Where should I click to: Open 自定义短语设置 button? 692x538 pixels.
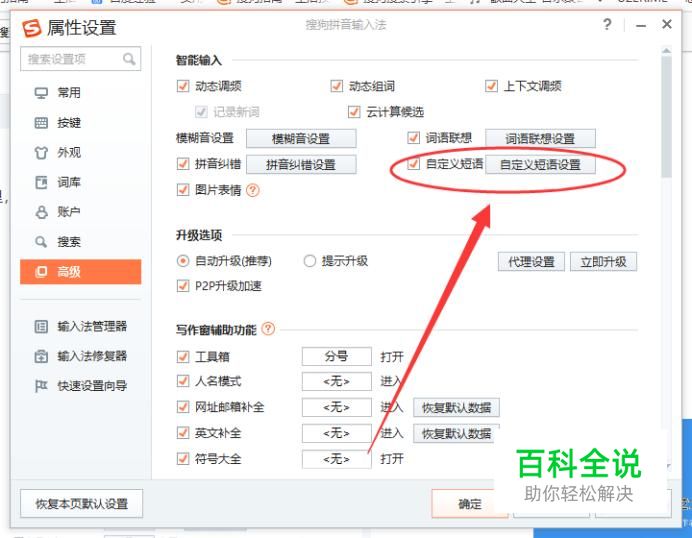pyautogui.click(x=540, y=165)
